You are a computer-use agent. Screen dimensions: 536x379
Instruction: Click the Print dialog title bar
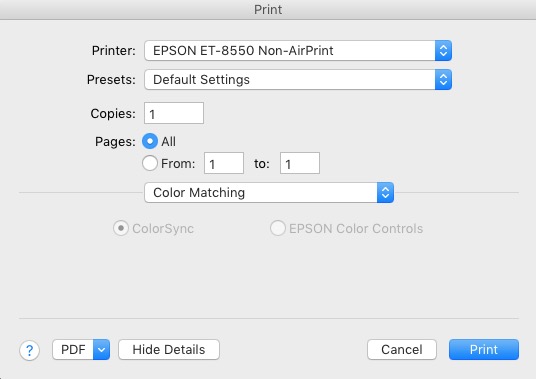268,10
